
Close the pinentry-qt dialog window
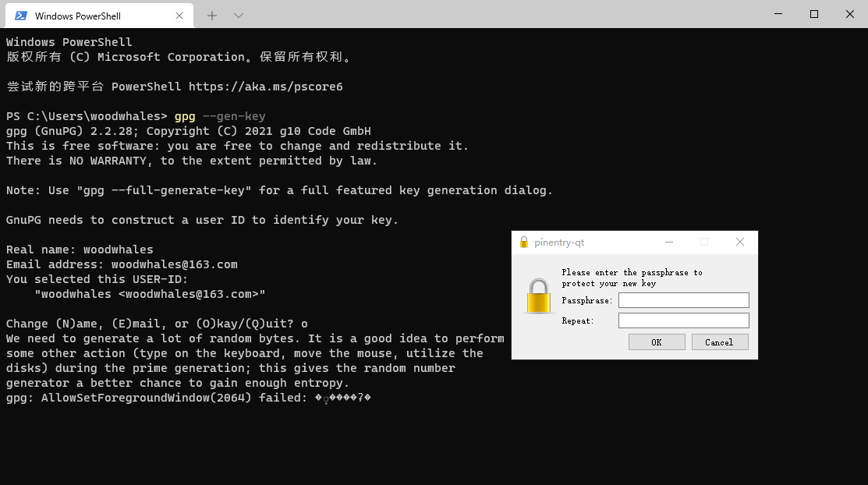(x=740, y=242)
